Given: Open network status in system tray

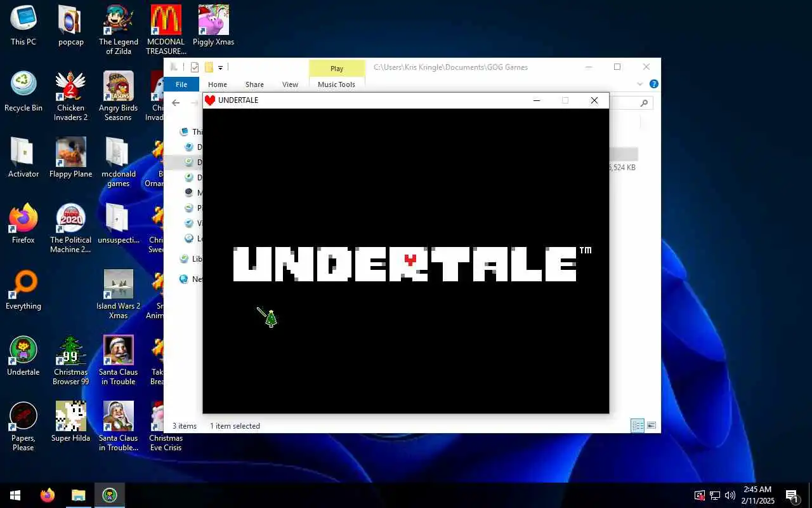Looking at the screenshot, I should [715, 495].
